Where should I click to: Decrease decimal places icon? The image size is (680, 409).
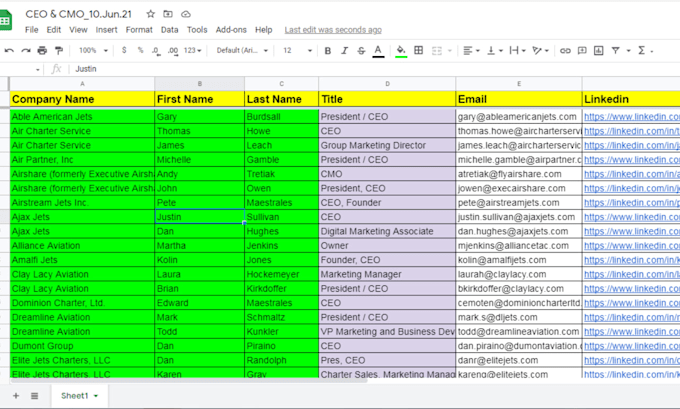[x=156, y=51]
